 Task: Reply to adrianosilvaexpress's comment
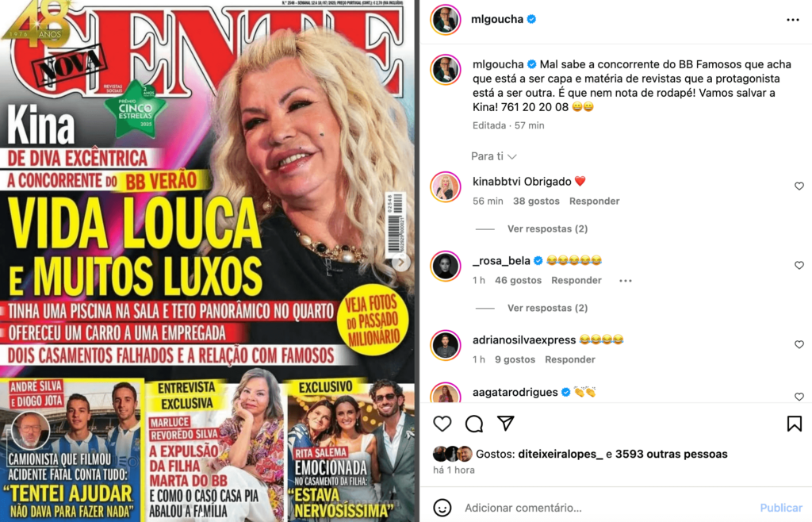(x=569, y=359)
